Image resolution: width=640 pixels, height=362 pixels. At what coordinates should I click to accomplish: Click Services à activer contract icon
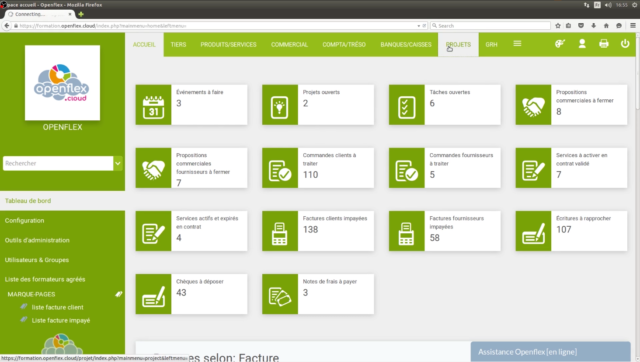(533, 168)
